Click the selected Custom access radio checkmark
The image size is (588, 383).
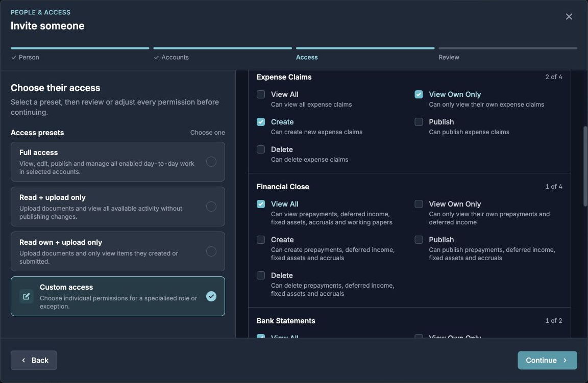(211, 296)
